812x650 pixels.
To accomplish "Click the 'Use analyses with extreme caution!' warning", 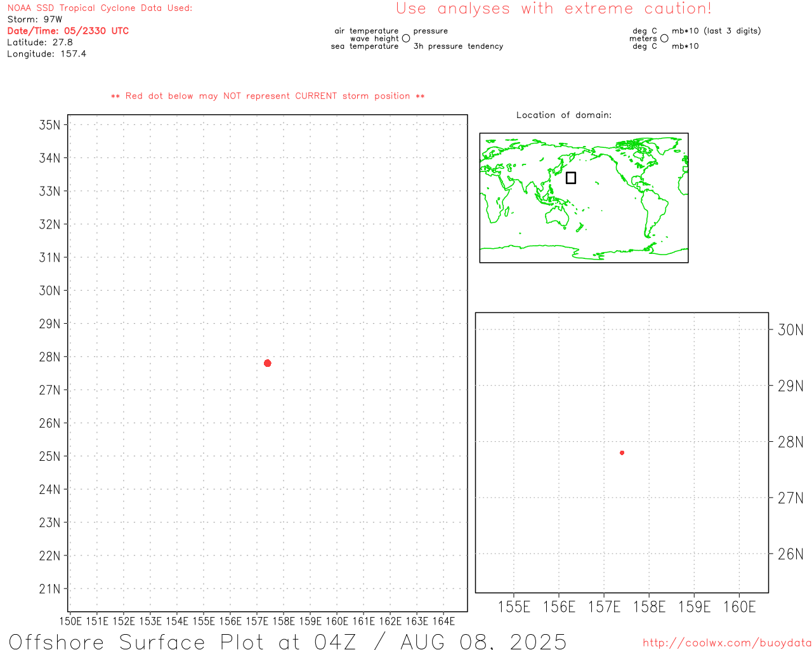I will [x=554, y=8].
